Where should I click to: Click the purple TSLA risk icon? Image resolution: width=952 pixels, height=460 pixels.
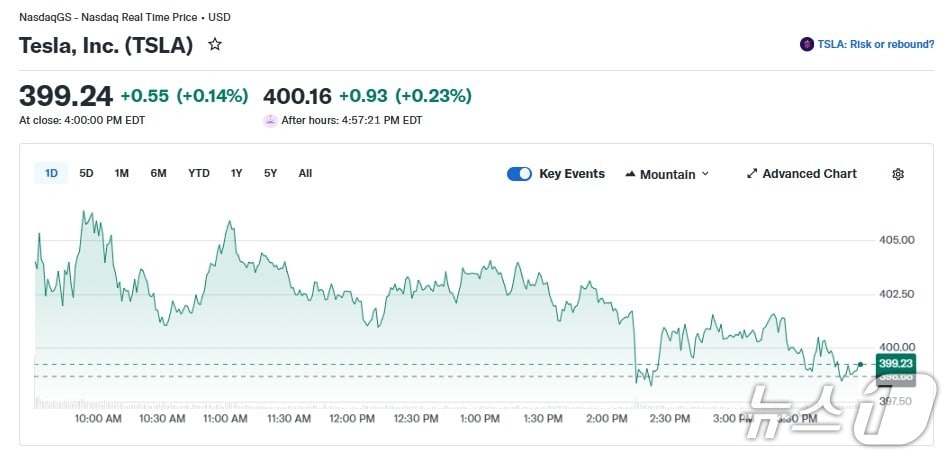[x=807, y=44]
